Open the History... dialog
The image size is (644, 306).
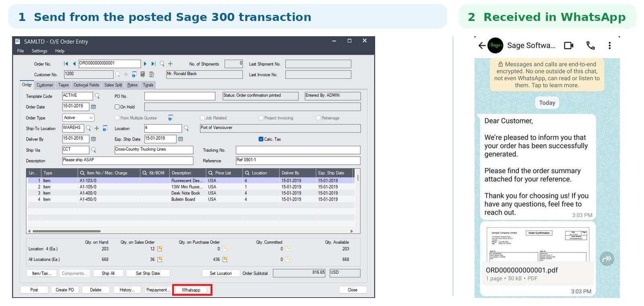[127, 290]
